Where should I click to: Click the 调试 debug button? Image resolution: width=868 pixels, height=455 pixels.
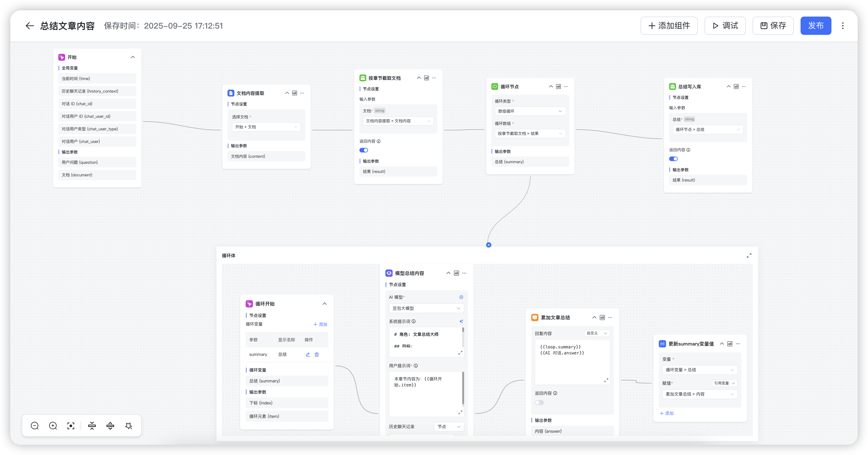click(x=725, y=26)
